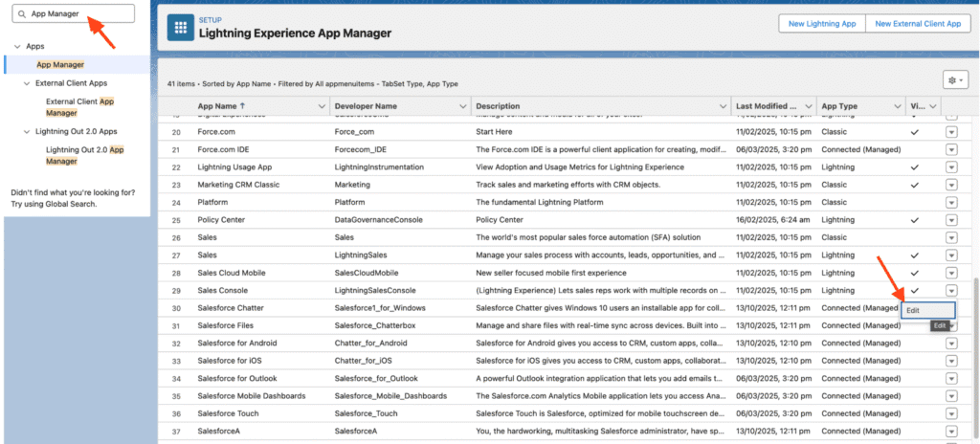Open App Type column chevron menu

(x=897, y=106)
